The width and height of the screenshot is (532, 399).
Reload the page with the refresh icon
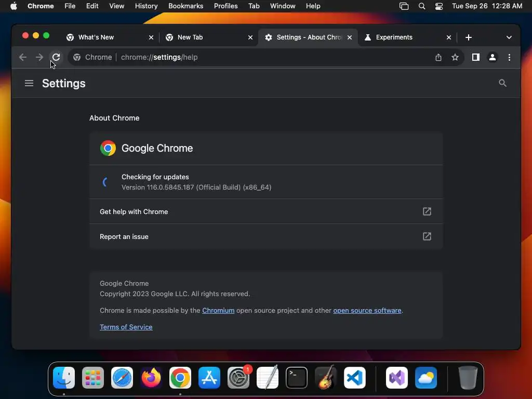point(56,57)
